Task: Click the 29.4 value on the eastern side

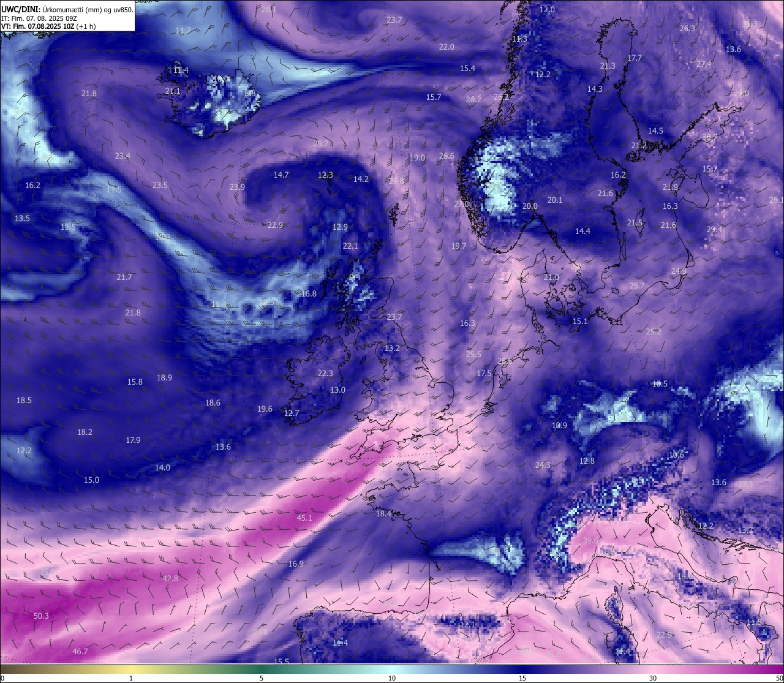Action: click(x=714, y=229)
